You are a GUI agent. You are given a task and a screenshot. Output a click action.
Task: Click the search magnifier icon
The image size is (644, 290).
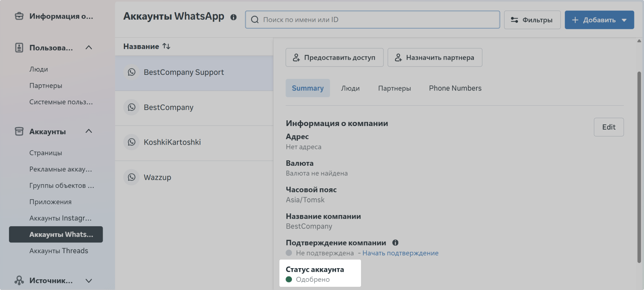click(255, 20)
